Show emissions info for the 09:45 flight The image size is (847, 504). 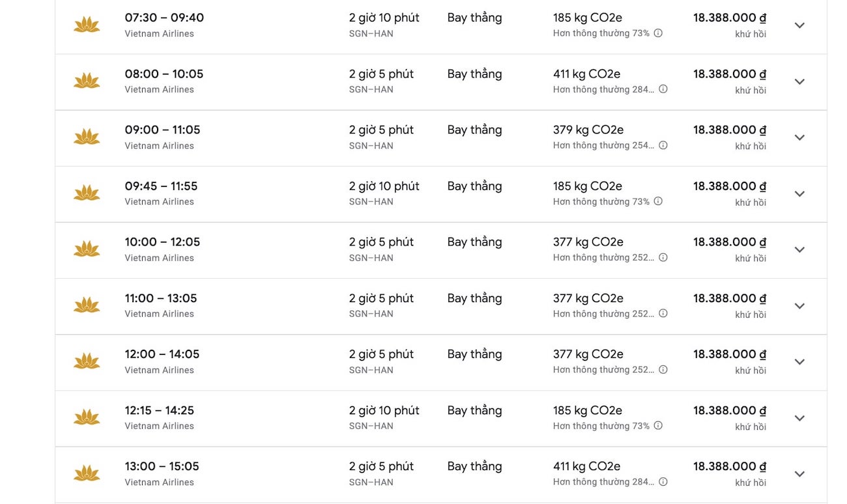coord(658,201)
